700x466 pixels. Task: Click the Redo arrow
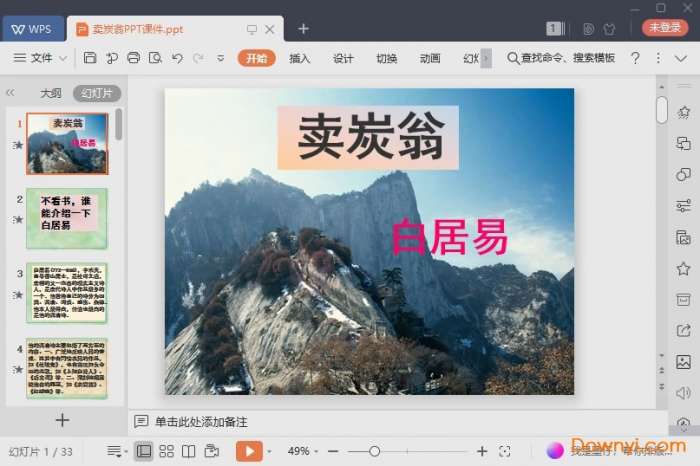point(198,58)
